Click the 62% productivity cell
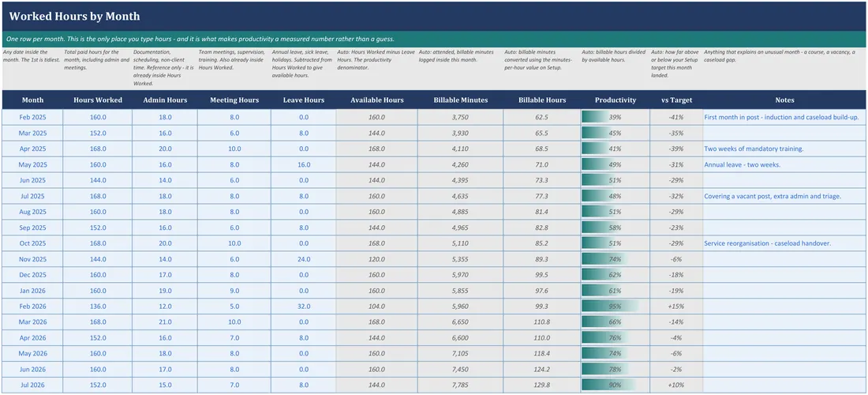Viewport: 868px width, 395px height. pos(615,275)
